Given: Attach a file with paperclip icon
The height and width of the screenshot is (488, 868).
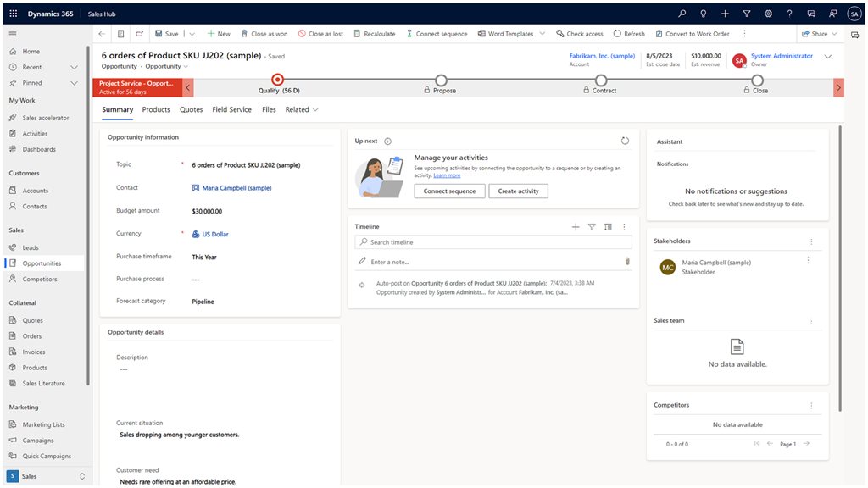Looking at the screenshot, I should (627, 261).
